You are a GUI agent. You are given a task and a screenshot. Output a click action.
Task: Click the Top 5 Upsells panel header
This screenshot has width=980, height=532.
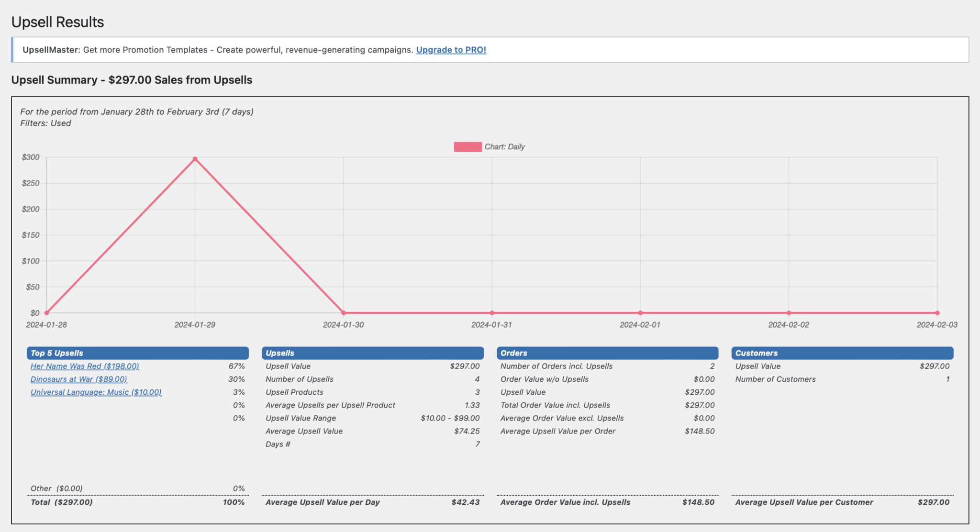click(137, 353)
